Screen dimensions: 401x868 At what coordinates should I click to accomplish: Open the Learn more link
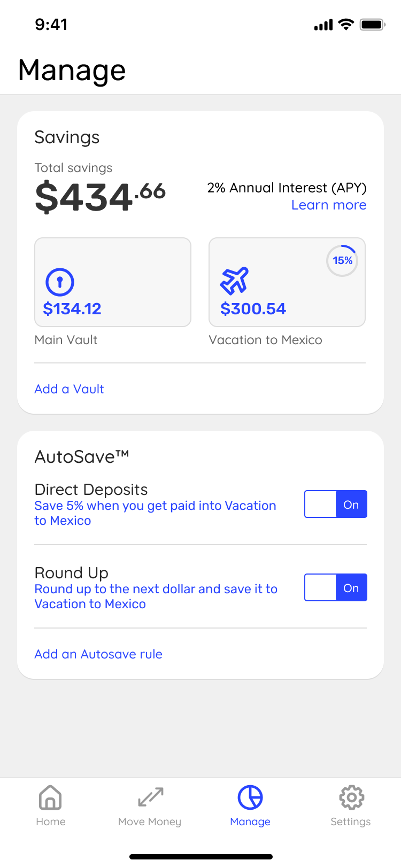[329, 205]
